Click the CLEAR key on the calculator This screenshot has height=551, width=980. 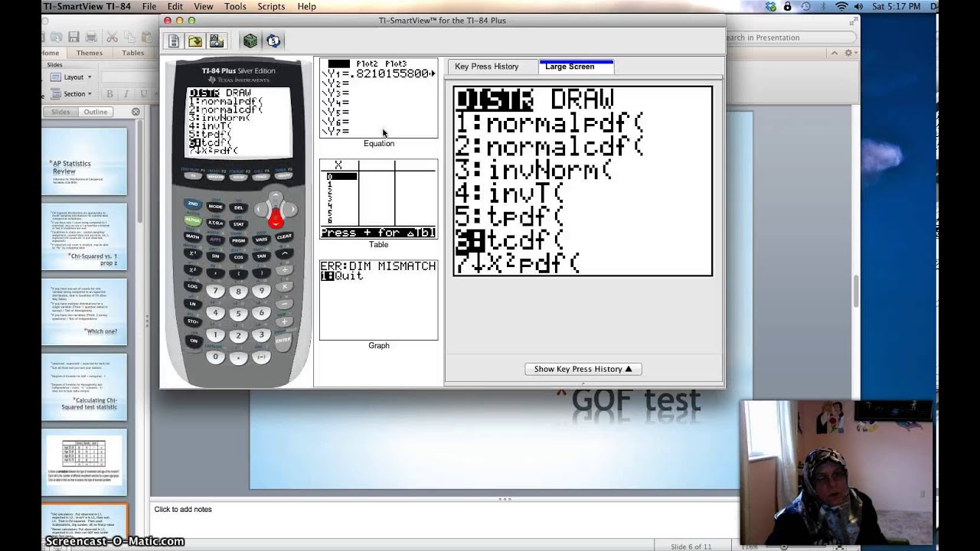point(285,237)
